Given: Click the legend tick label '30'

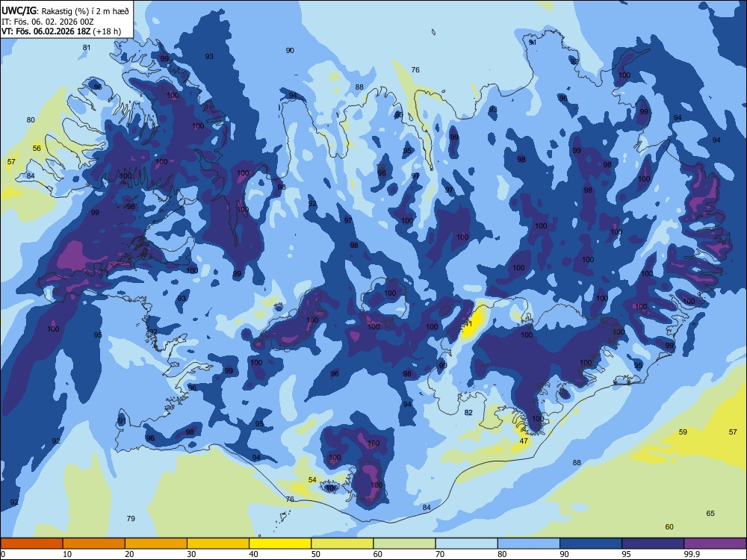Looking at the screenshot, I should (191, 554).
